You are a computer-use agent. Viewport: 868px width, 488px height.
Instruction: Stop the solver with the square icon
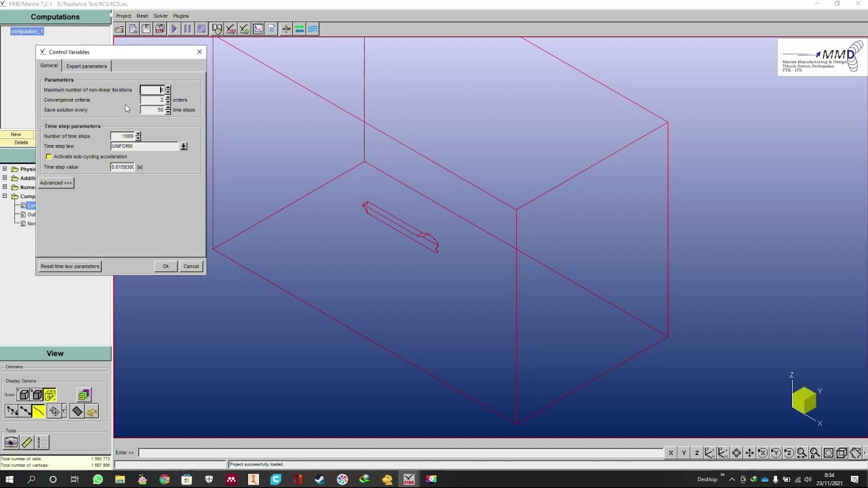tap(201, 28)
